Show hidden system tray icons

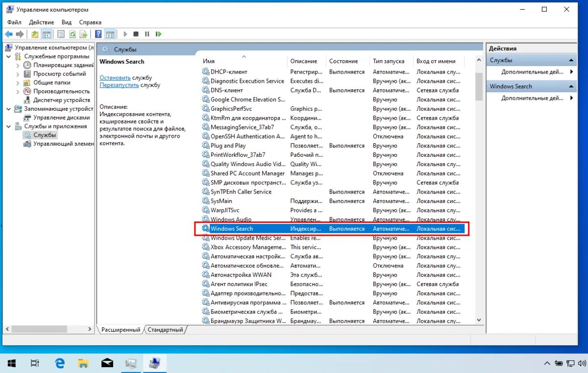pyautogui.click(x=547, y=363)
